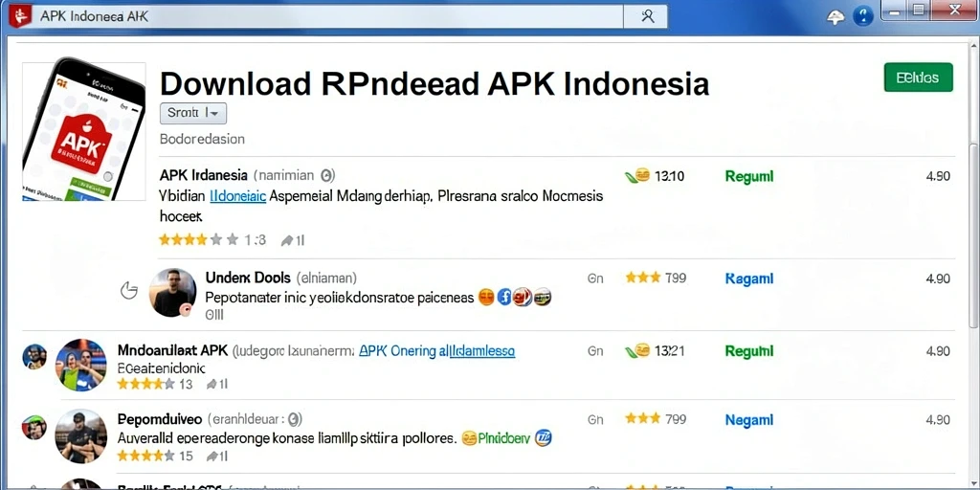Open the Sroitt dropdown under the title
Image resolution: width=980 pixels, height=490 pixels.
click(x=193, y=113)
